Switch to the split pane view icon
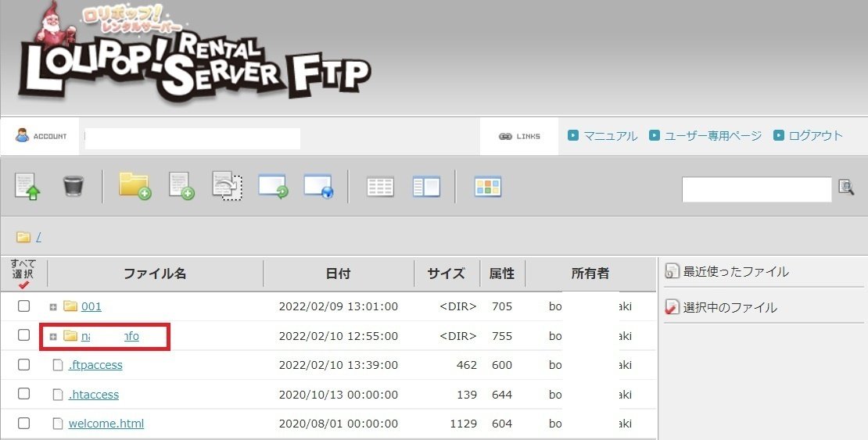Screen dimensions: 868x440 (426, 187)
